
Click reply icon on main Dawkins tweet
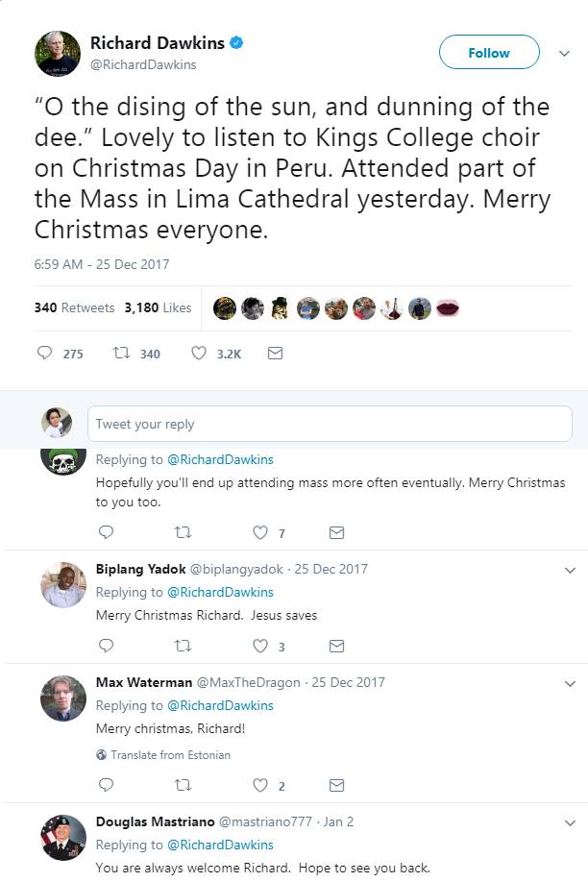(44, 354)
